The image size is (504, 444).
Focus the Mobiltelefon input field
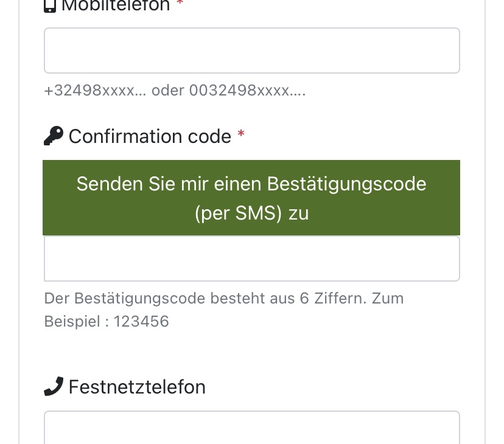click(x=251, y=50)
